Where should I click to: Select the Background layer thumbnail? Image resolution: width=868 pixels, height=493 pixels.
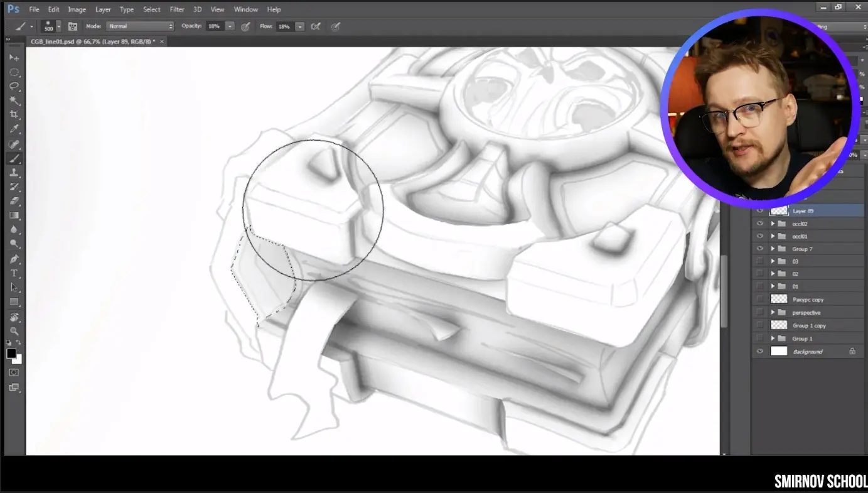pos(779,351)
